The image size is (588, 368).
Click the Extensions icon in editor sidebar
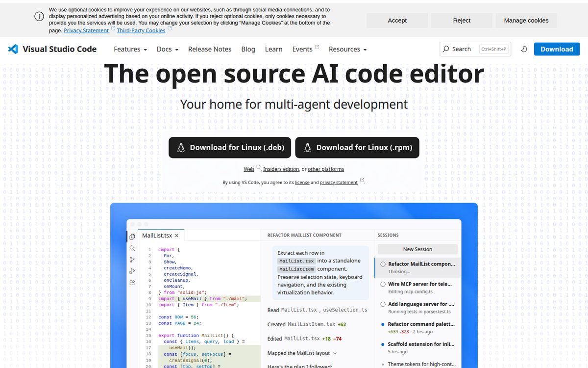(132, 283)
